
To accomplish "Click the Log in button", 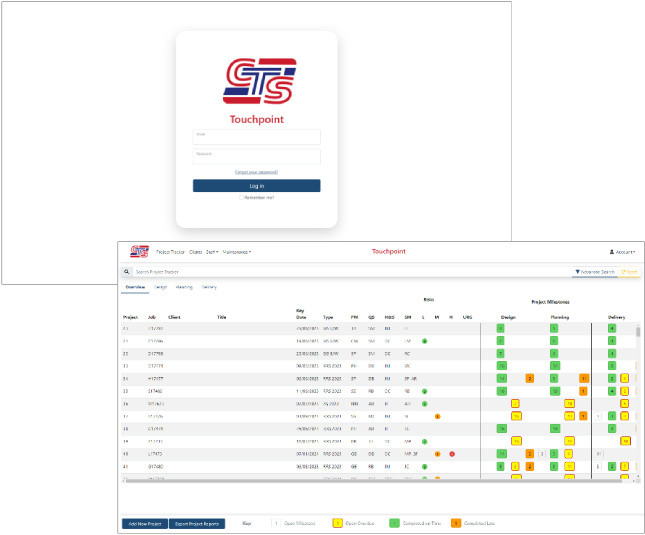I will pyautogui.click(x=257, y=186).
